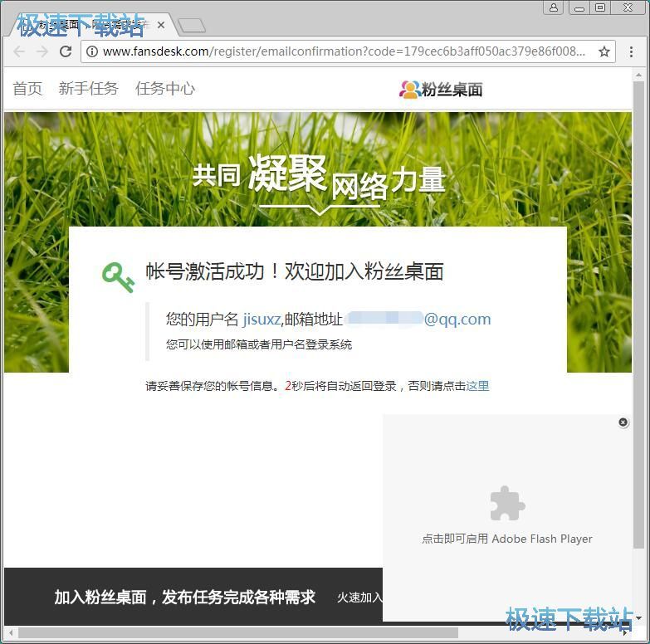Open the 首页 navigation item
This screenshot has width=650, height=644.
pos(27,88)
